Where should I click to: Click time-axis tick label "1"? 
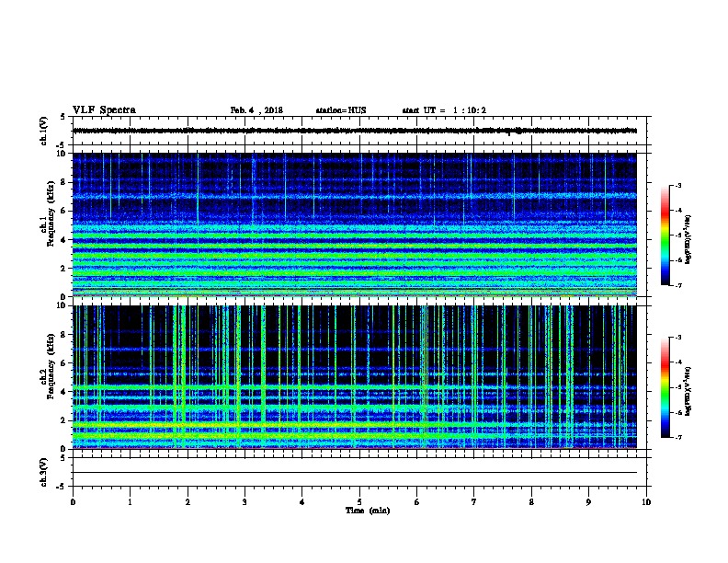click(130, 502)
